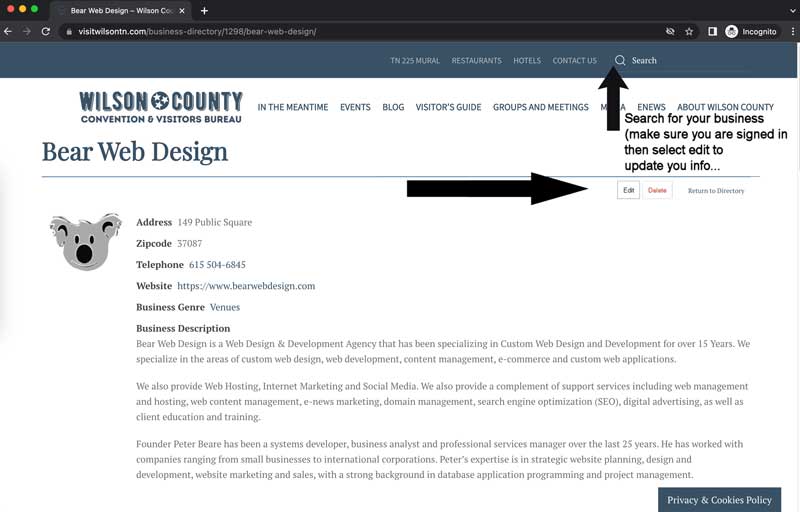The height and width of the screenshot is (512, 800).
Task: Expand the tab search chevron
Action: click(x=792, y=10)
